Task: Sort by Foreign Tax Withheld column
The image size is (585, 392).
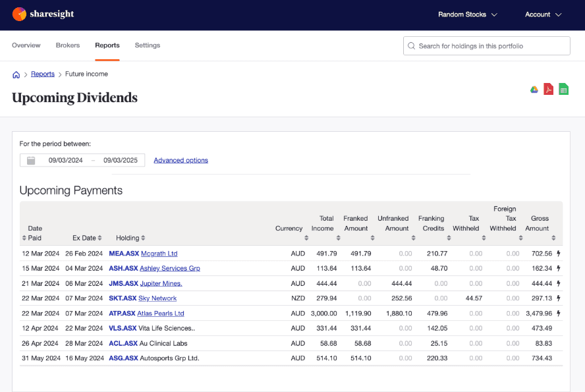Action: 521,238
